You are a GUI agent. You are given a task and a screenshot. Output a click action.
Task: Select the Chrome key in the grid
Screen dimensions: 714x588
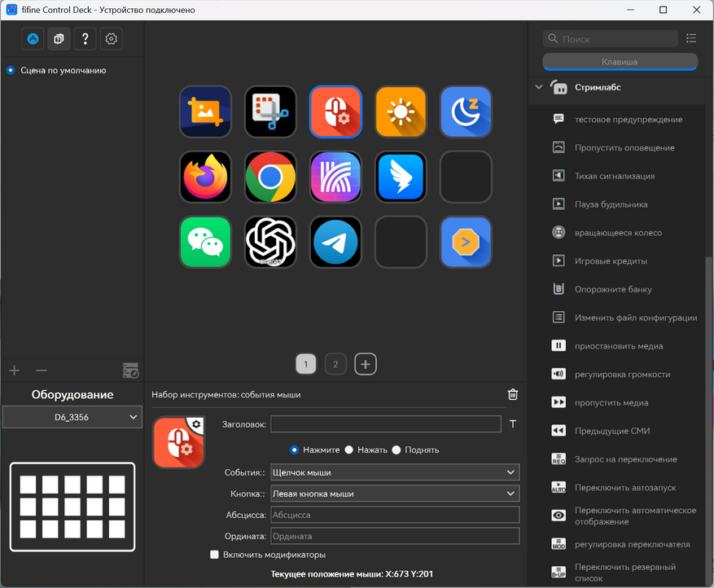click(x=270, y=177)
